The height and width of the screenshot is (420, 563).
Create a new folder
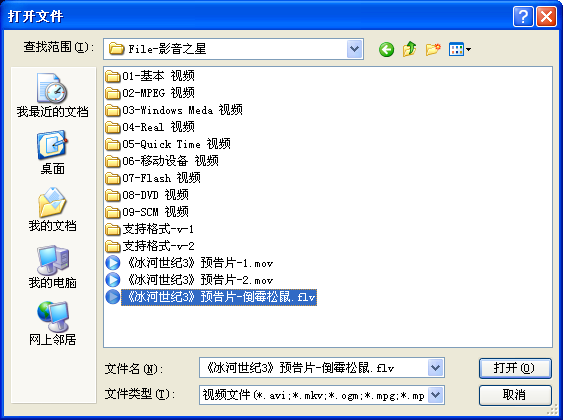click(433, 49)
